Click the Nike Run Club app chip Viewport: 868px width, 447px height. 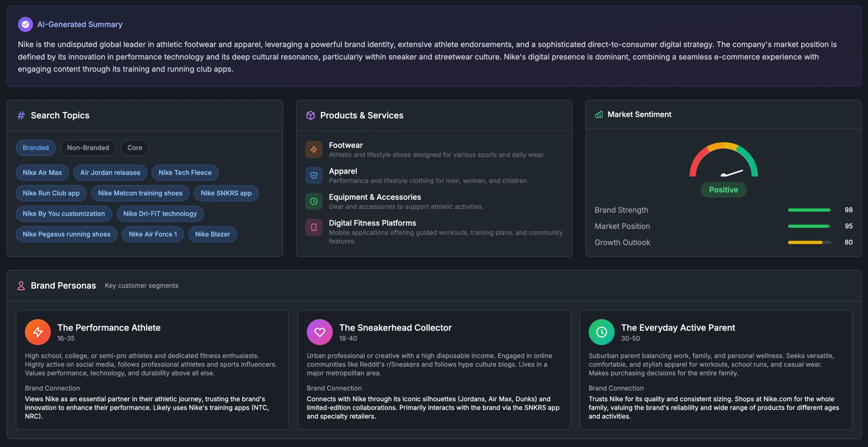(51, 193)
